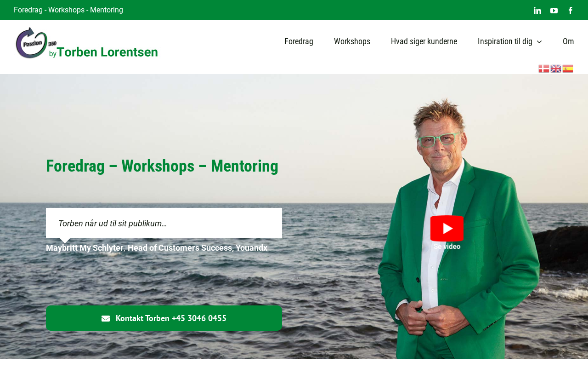Expand the Inspiration til dig chevron
Viewport: 588px width, 368px height.
pos(539,42)
